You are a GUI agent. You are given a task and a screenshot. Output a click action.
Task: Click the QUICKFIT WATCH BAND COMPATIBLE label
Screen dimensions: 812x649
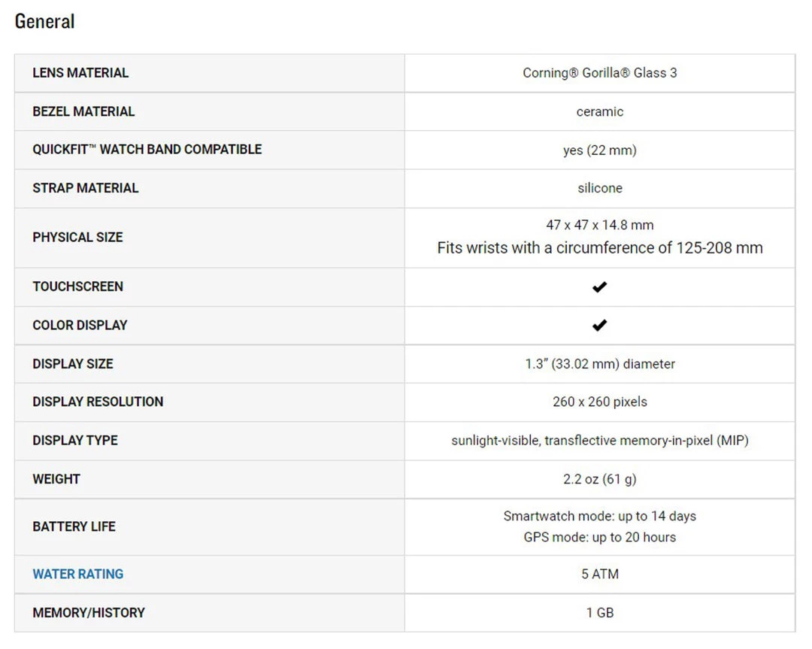tap(147, 149)
